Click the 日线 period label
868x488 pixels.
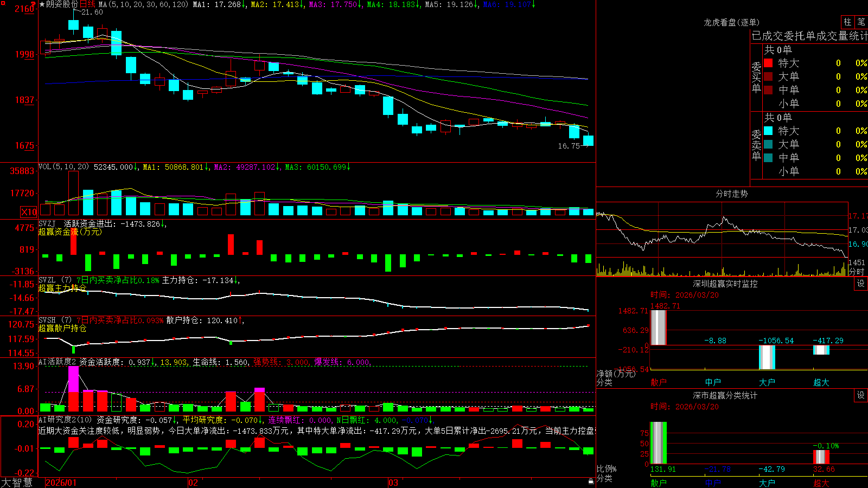coord(87,4)
